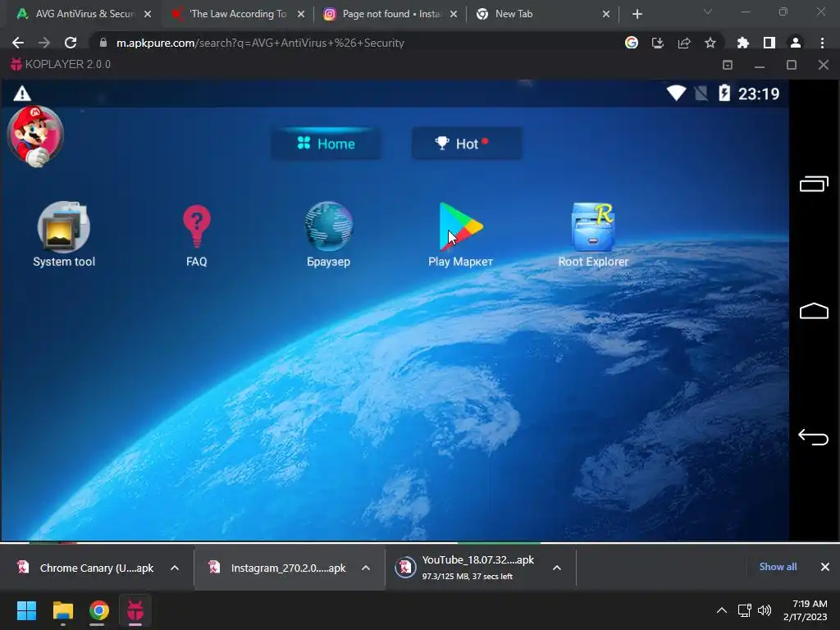Reload the apkpure page
840x630 pixels.
71,43
